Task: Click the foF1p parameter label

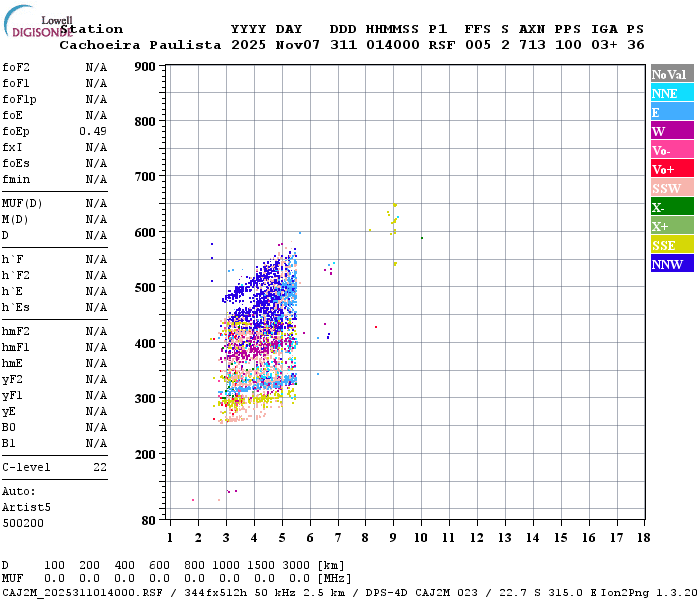Action: [x=19, y=100]
